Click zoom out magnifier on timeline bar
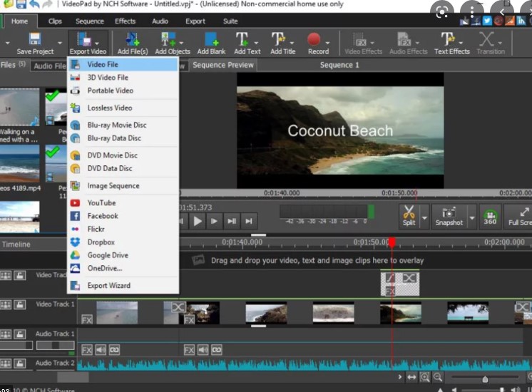 click(x=438, y=377)
